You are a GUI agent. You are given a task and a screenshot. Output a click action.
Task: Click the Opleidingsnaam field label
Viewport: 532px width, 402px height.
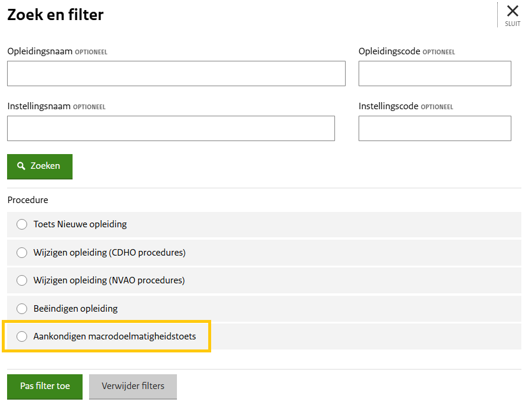(x=40, y=51)
